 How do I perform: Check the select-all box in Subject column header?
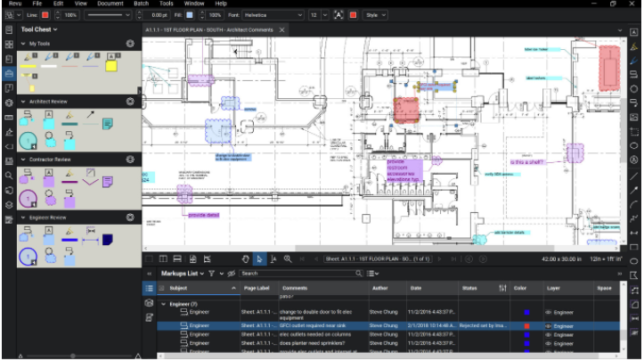163,288
